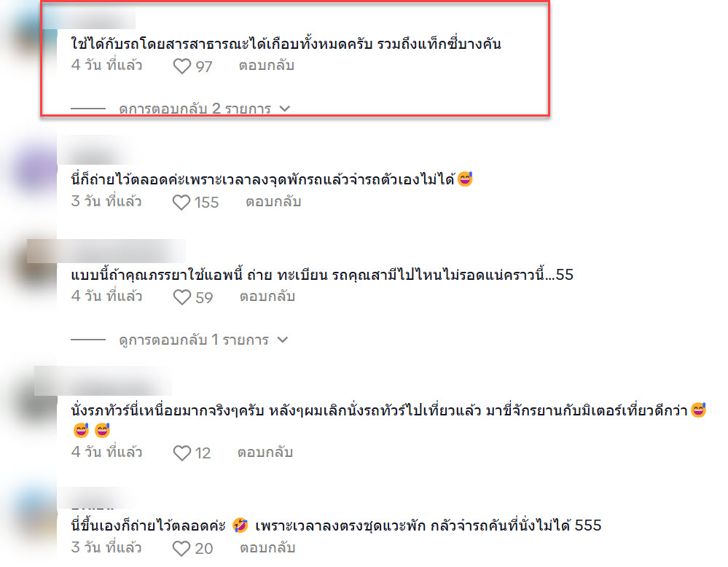The height and width of the screenshot is (567, 728).
Task: Like the comment with 12 likes
Action: tap(182, 453)
